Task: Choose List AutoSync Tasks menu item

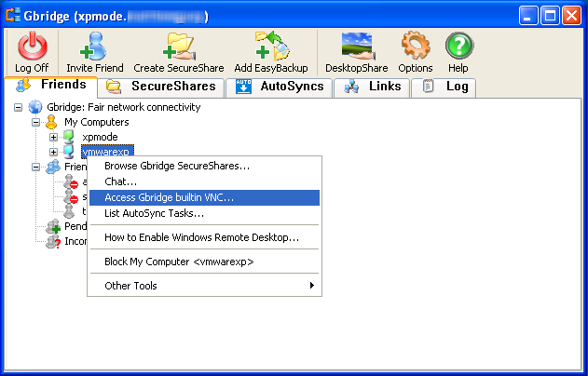Action: point(204,213)
